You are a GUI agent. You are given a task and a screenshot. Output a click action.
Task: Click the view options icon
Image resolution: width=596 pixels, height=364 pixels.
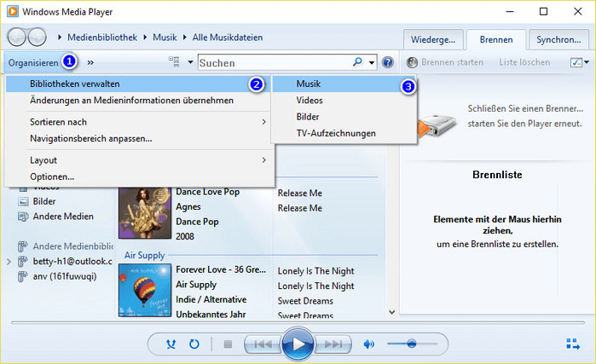click(x=174, y=61)
